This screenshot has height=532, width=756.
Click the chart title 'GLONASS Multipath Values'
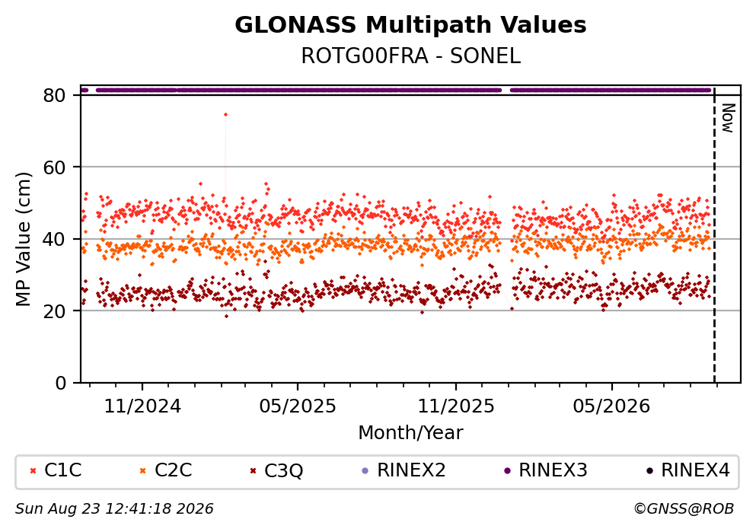coord(410,25)
